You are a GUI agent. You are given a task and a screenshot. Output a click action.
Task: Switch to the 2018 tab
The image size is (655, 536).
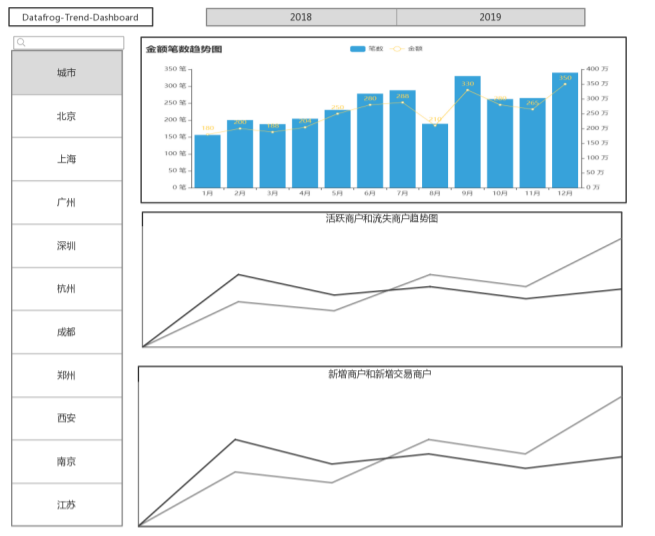pos(301,17)
